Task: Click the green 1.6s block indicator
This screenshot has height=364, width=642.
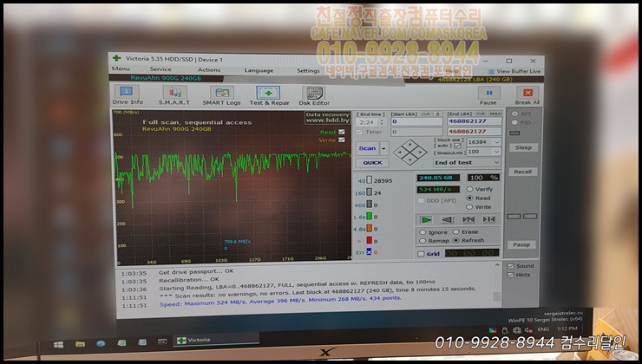Action: [x=369, y=216]
